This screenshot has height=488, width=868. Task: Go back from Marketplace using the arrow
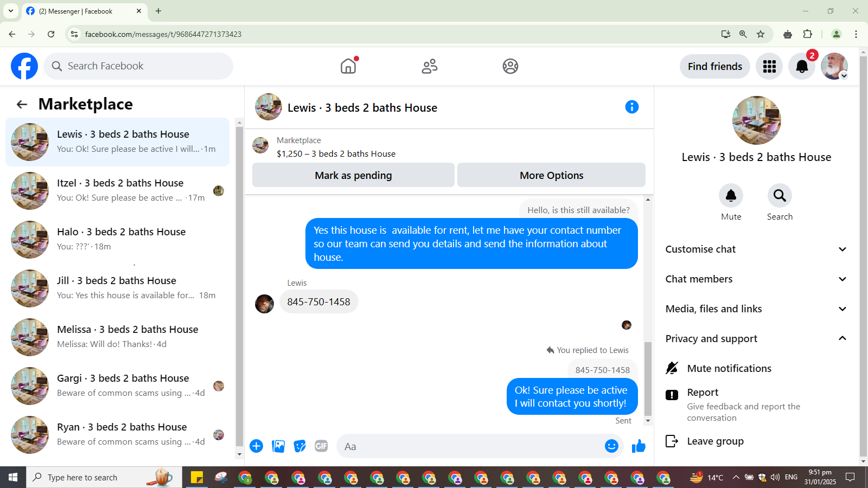[22, 104]
